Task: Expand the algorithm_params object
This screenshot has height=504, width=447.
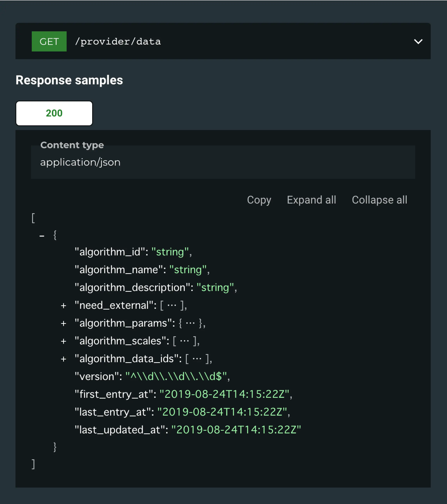Action: [x=64, y=323]
